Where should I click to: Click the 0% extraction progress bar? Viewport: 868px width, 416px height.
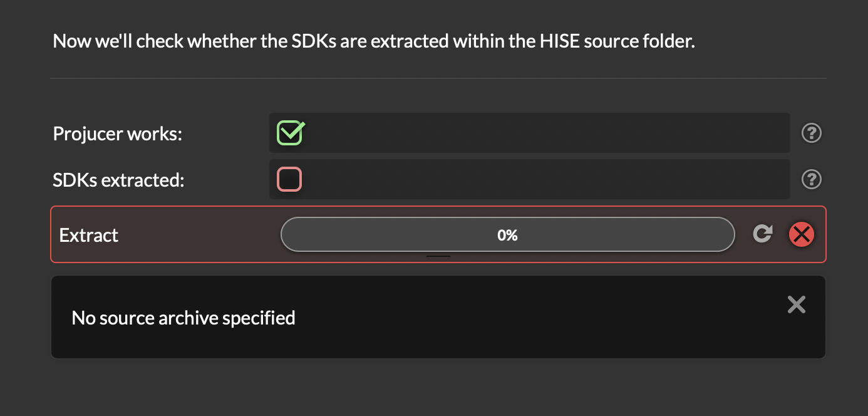507,235
